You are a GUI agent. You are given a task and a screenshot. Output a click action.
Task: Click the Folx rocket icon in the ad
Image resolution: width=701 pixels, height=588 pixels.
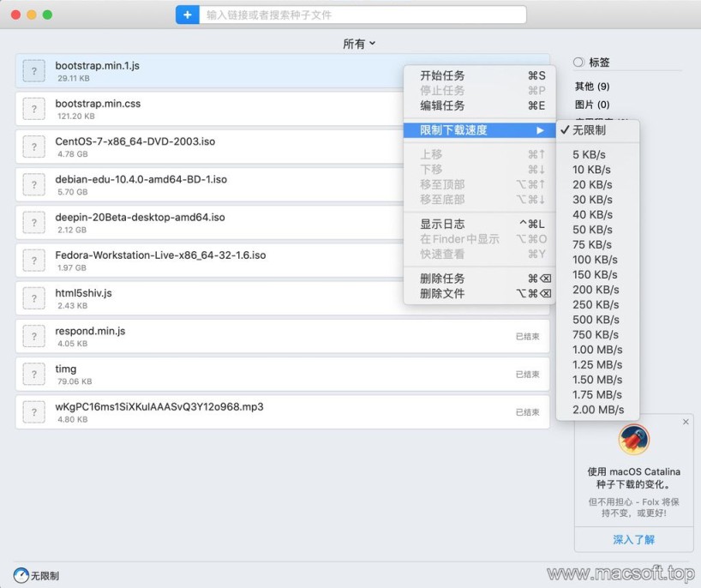(633, 440)
